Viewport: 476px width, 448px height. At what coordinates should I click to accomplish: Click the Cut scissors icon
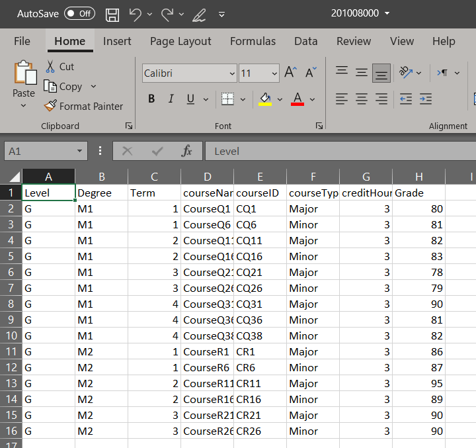[50, 67]
